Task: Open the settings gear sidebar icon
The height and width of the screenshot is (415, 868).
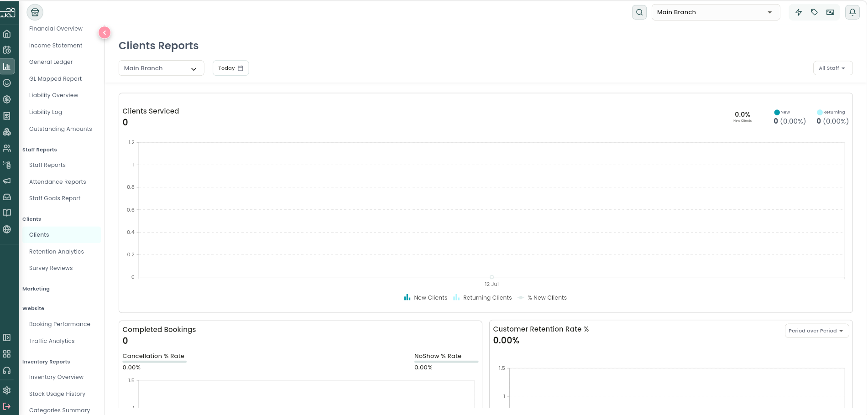Action: [7, 390]
